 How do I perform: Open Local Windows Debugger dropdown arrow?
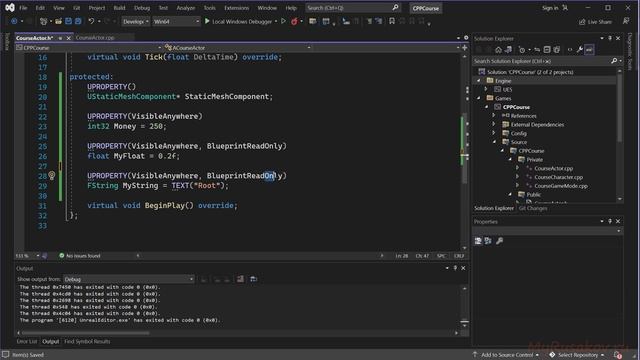pos(276,21)
